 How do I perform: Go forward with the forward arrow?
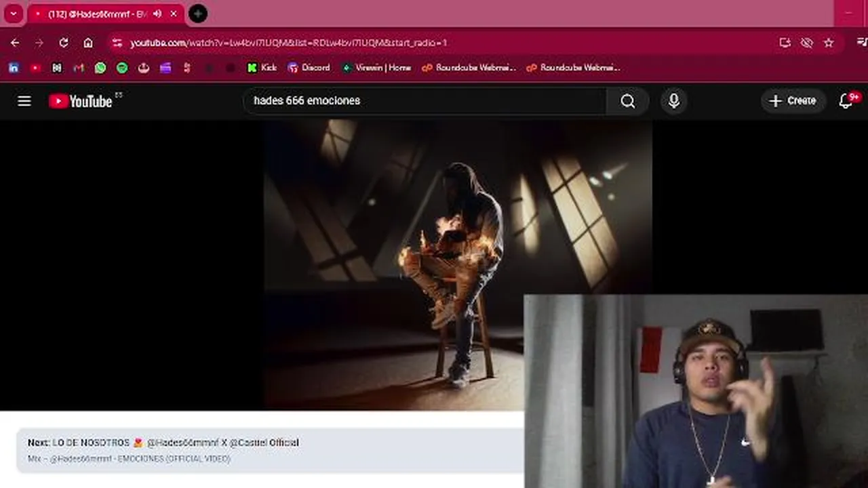pos(39,43)
